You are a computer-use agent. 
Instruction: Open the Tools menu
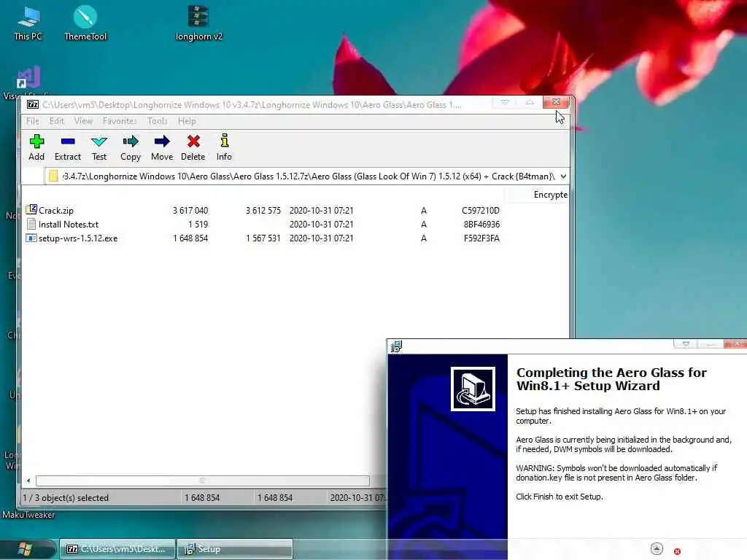tap(158, 121)
